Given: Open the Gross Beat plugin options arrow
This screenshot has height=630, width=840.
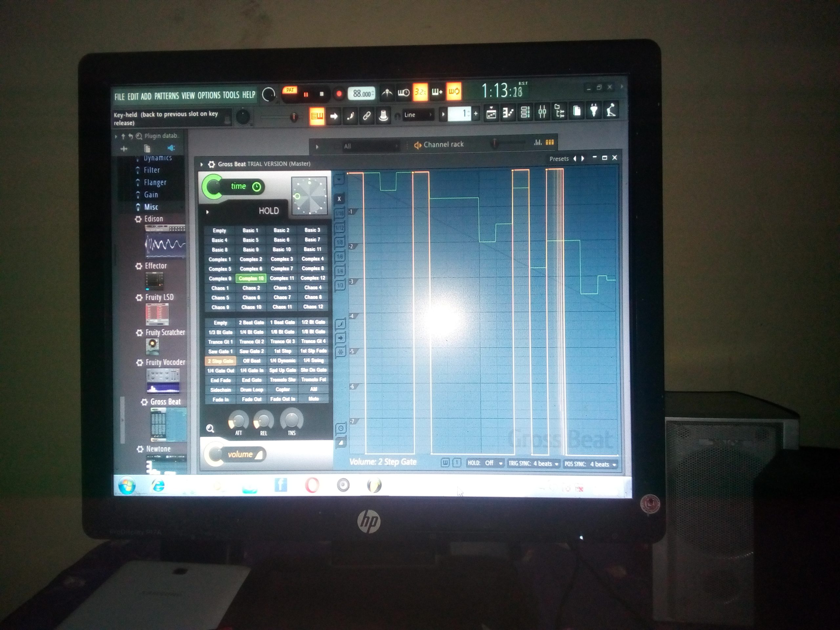Looking at the screenshot, I should coord(202,164).
